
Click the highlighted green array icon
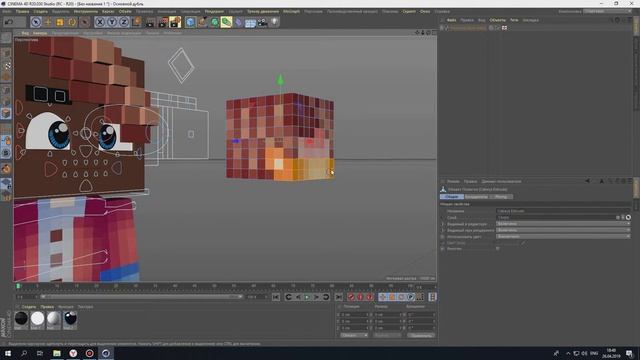click(227, 22)
